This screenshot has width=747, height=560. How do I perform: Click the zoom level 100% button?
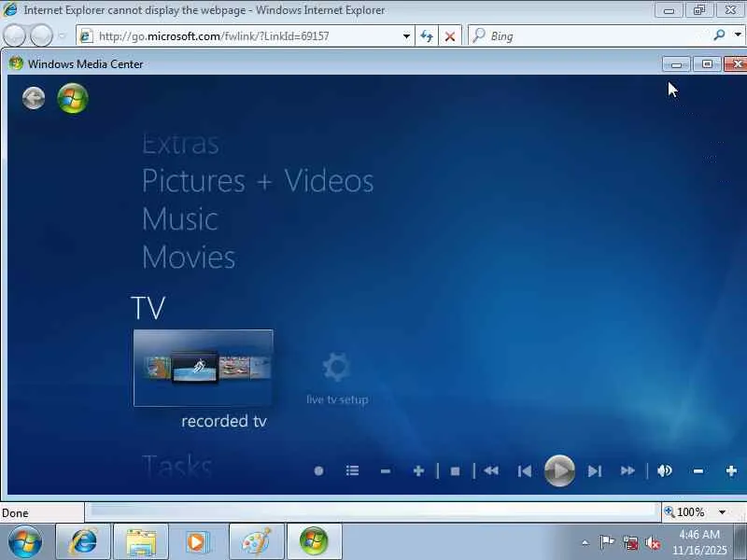click(685, 512)
